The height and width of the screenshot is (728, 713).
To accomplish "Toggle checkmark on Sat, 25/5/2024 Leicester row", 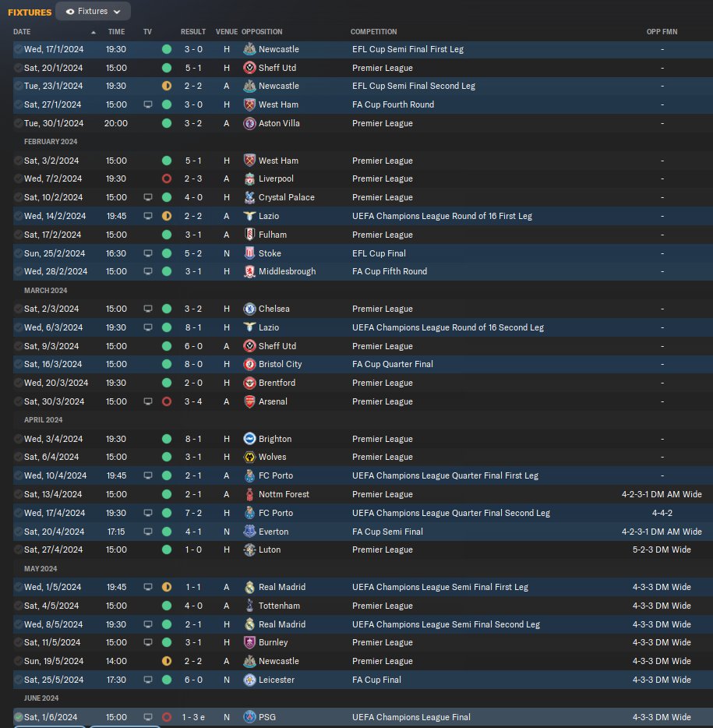I will click(x=18, y=680).
